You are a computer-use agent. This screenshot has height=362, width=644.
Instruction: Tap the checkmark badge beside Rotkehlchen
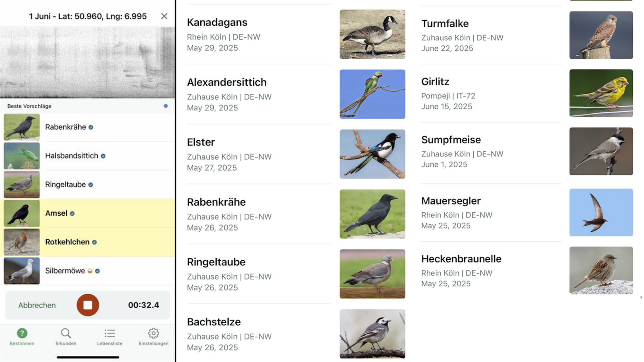click(95, 242)
